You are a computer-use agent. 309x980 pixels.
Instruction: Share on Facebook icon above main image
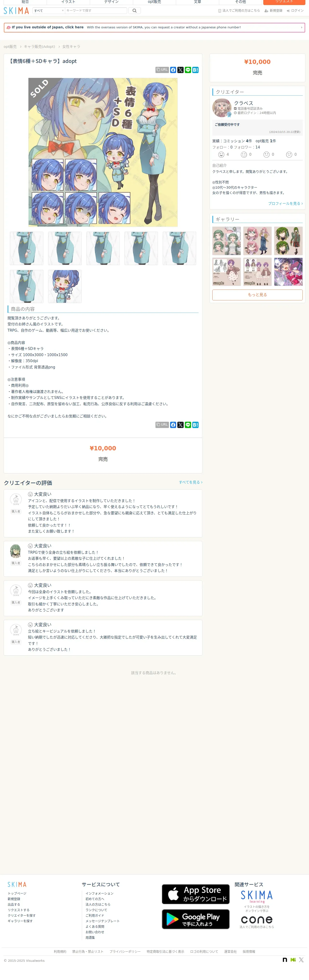click(173, 70)
